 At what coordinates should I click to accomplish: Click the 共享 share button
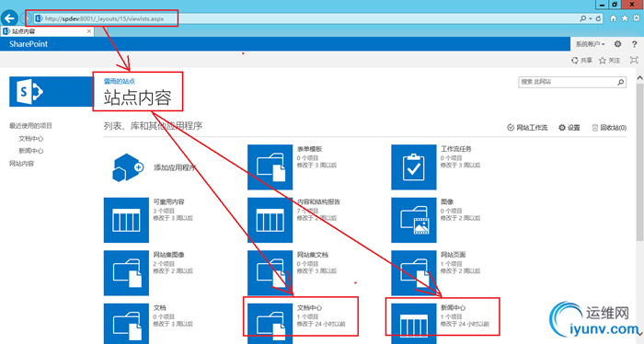click(x=582, y=61)
